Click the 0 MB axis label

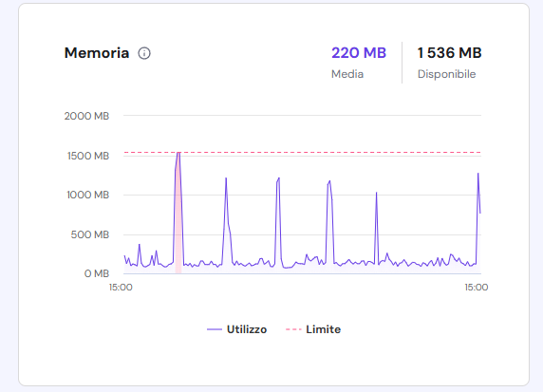[x=97, y=273]
